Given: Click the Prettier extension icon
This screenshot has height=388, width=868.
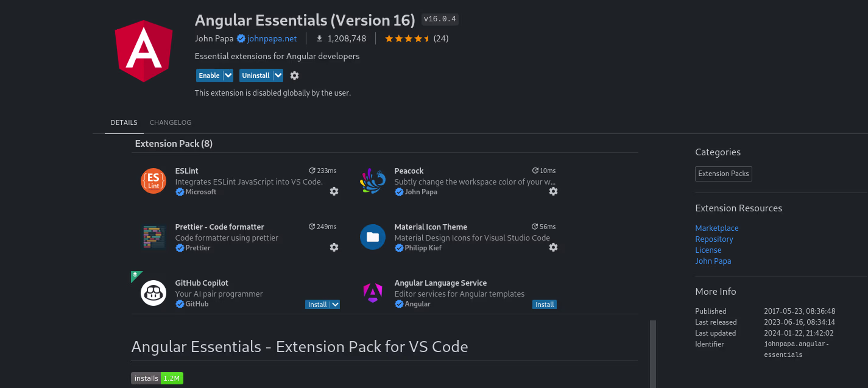Looking at the screenshot, I should point(153,238).
